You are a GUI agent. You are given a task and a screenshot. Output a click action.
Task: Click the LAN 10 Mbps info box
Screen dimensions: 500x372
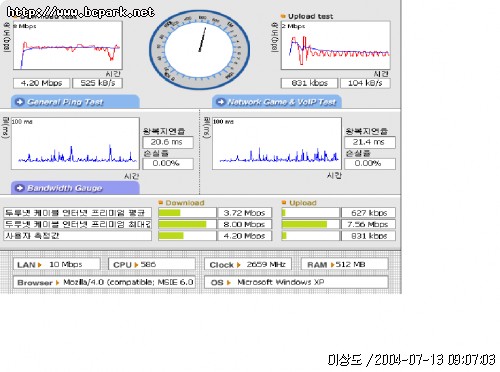click(x=57, y=264)
